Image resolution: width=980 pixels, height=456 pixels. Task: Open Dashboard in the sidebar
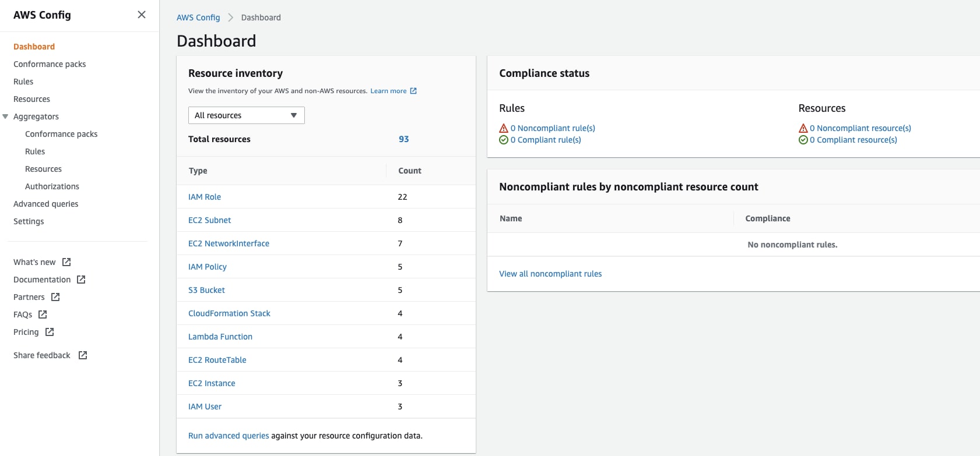(x=34, y=47)
